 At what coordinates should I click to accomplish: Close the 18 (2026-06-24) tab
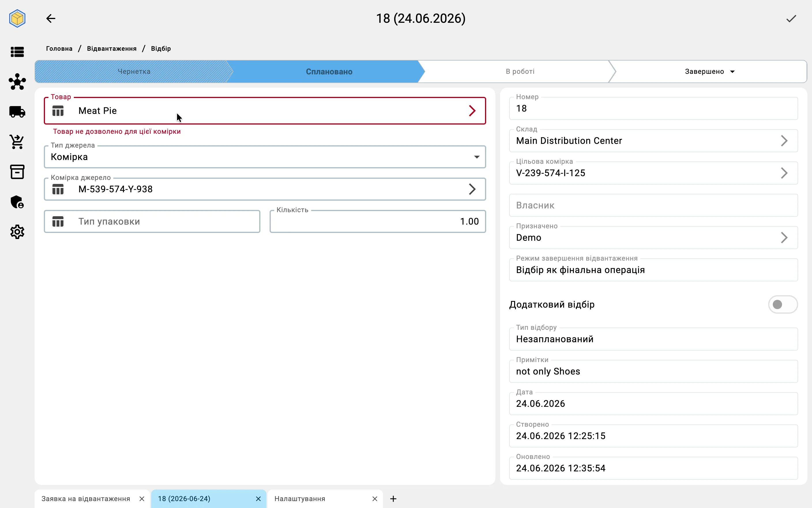[x=258, y=498]
